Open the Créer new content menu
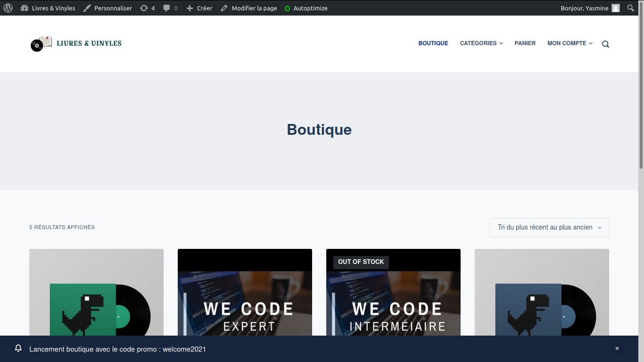 (x=199, y=8)
